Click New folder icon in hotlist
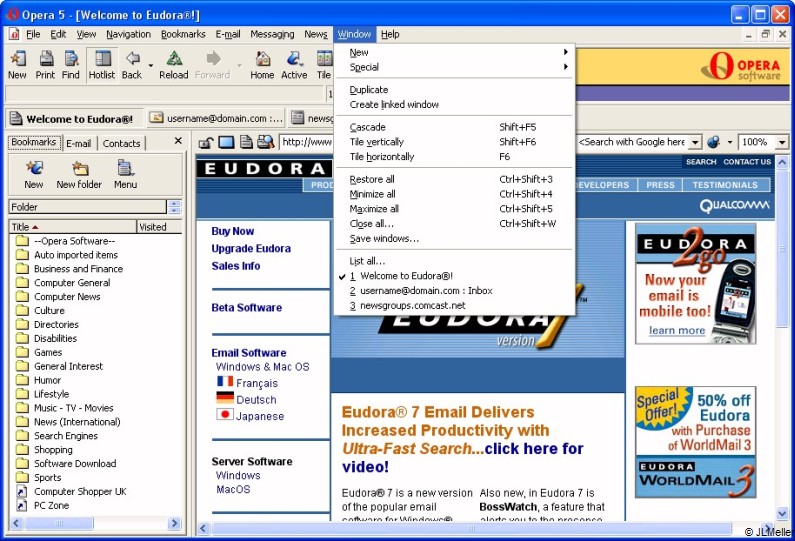Image resolution: width=795 pixels, height=541 pixels. [79, 174]
